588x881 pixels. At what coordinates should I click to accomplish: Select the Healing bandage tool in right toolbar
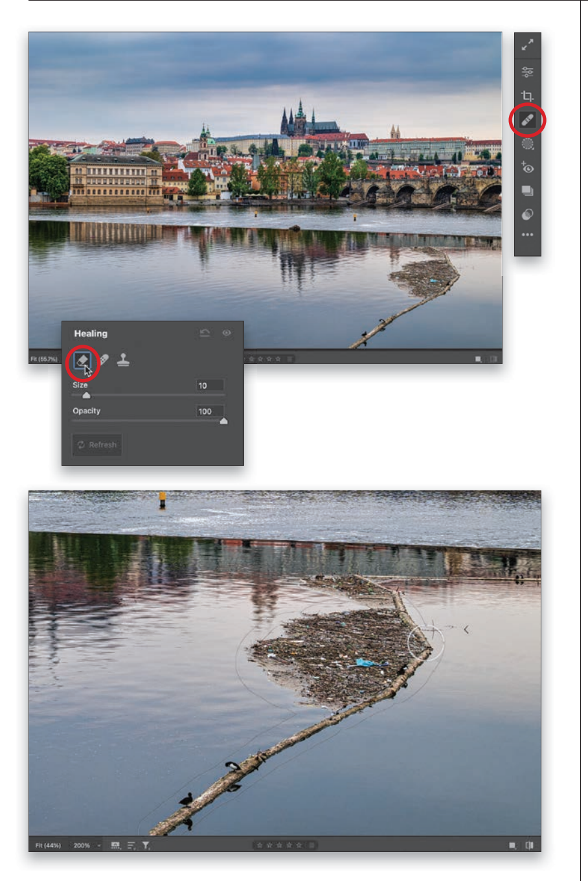527,120
